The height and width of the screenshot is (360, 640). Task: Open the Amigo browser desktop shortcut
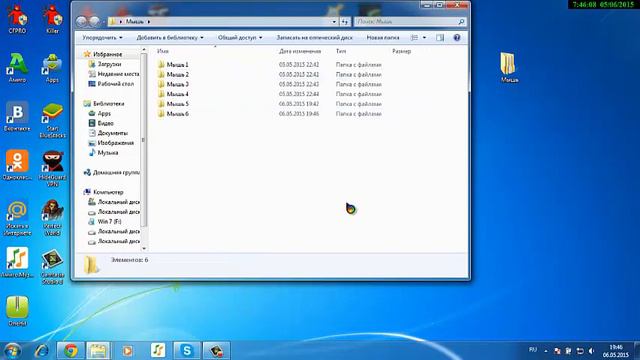pyautogui.click(x=17, y=68)
